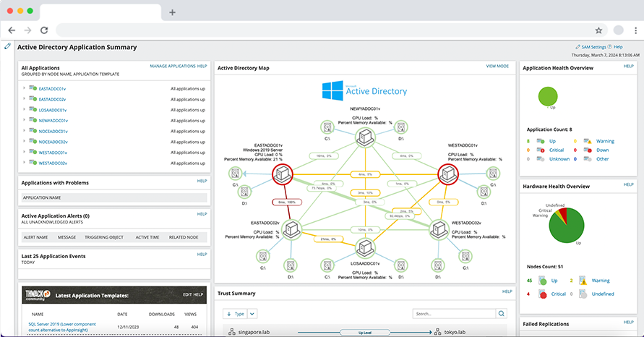Screen dimensions: 644x337
Task: Click the Up link in Application Health
Action: coord(552,141)
